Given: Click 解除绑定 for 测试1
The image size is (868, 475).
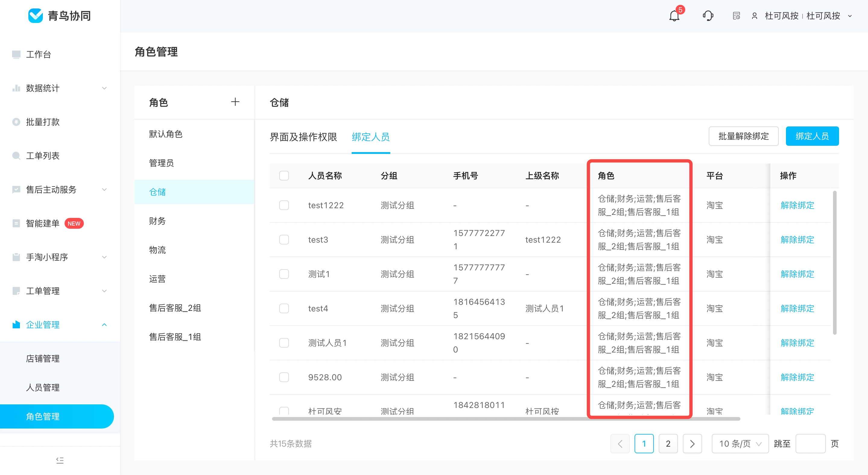Looking at the screenshot, I should (797, 274).
